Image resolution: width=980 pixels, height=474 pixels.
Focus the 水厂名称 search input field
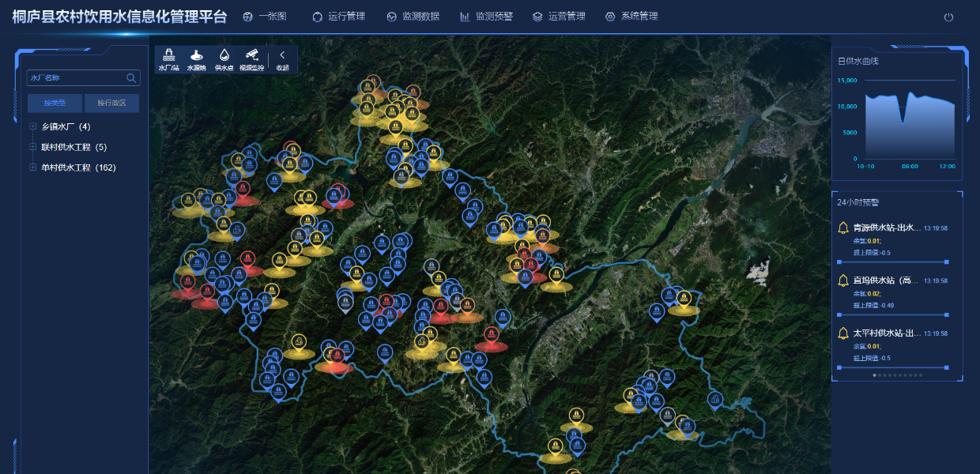click(x=75, y=78)
